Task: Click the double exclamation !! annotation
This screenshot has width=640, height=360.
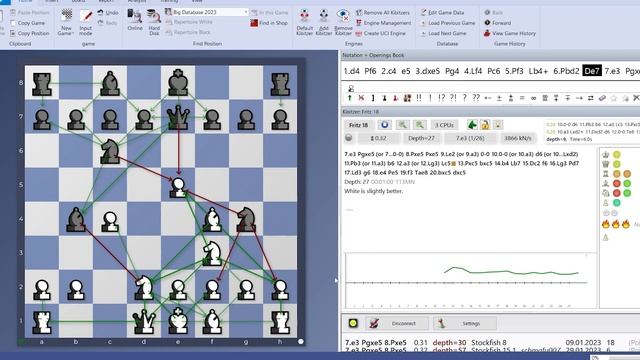Action: click(x=418, y=98)
